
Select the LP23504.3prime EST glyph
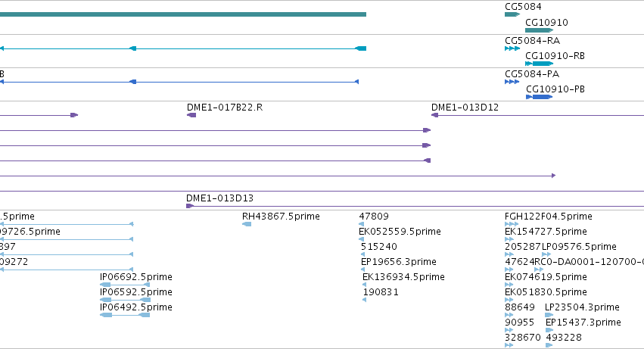[549, 315]
